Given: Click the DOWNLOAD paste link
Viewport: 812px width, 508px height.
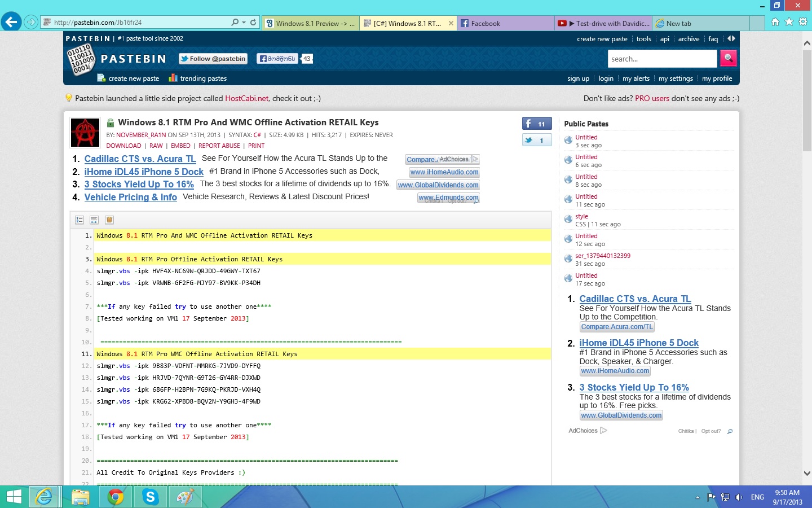Looking at the screenshot, I should [123, 146].
